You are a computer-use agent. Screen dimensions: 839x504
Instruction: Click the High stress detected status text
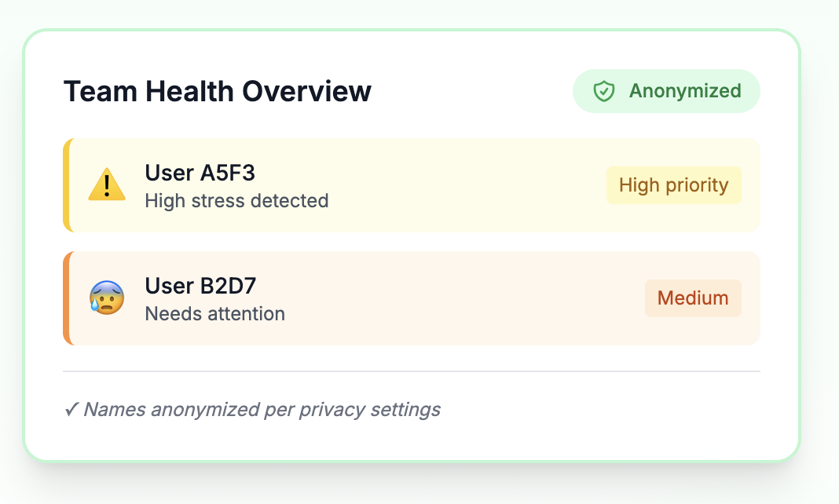click(236, 201)
